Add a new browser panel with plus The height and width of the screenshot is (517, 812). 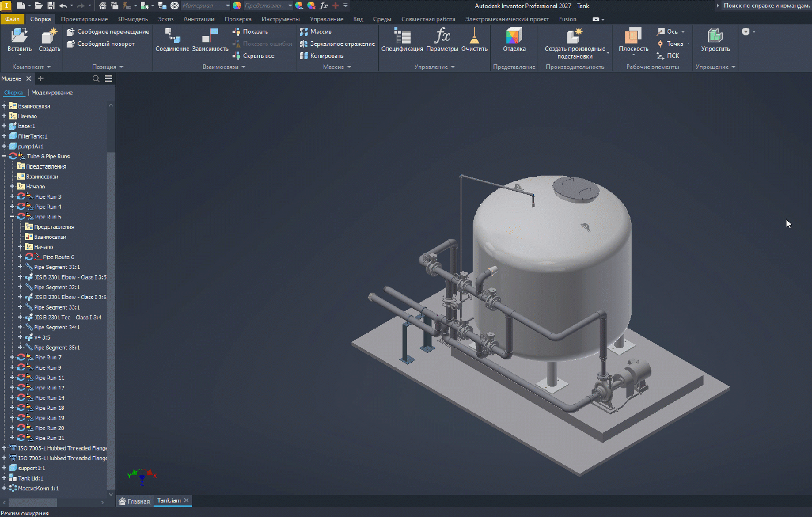tap(41, 79)
